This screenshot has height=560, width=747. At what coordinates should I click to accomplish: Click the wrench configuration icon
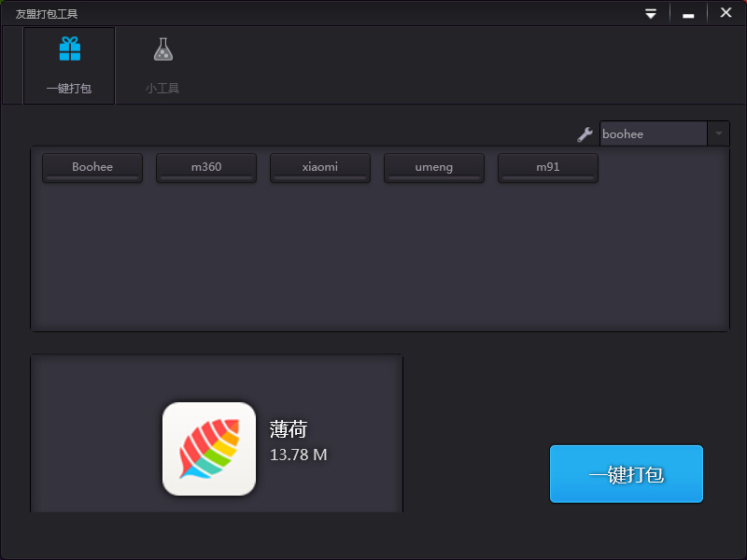point(585,134)
